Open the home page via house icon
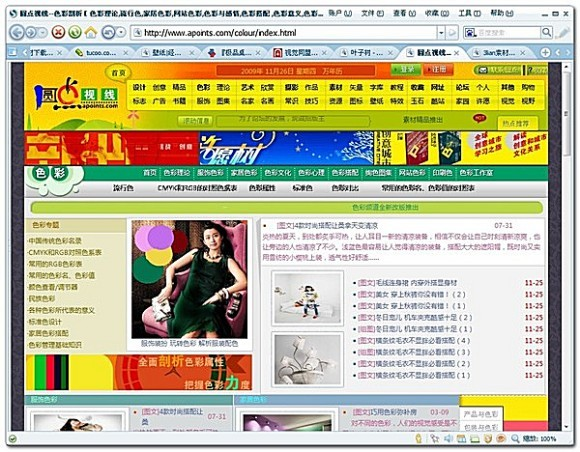This screenshot has height=452, width=580. click(x=91, y=33)
